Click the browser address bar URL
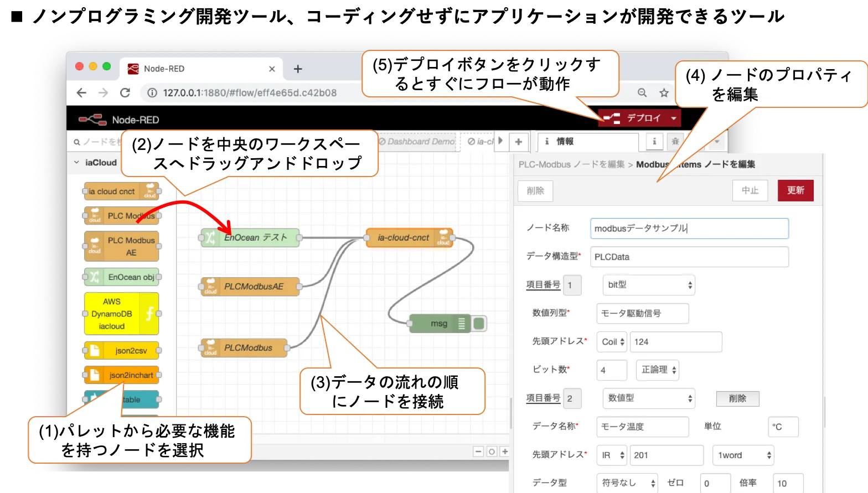 click(x=250, y=93)
